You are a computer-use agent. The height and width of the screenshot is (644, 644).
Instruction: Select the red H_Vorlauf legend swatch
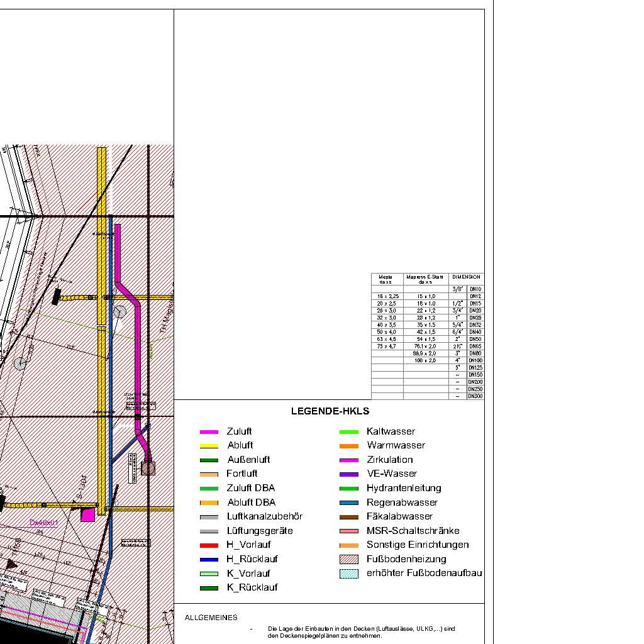coord(209,545)
